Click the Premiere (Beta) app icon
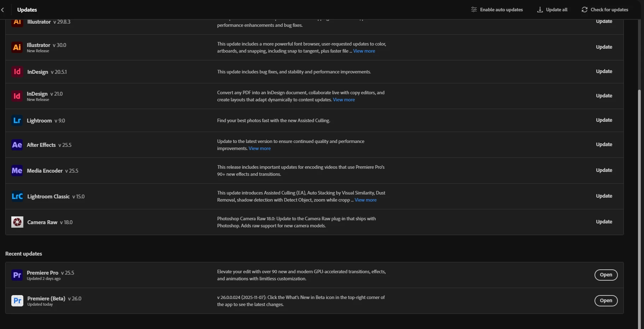 17,301
